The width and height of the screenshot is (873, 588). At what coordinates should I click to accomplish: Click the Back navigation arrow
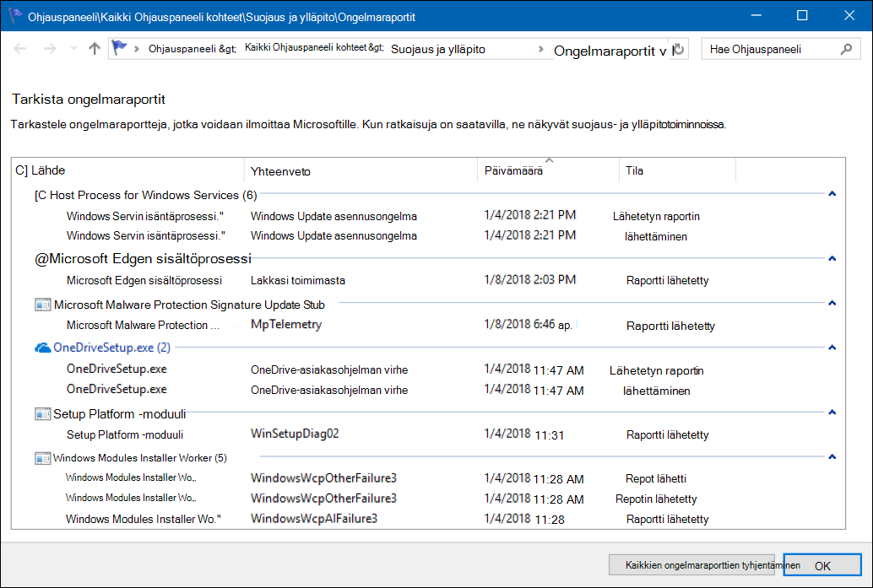(x=20, y=49)
